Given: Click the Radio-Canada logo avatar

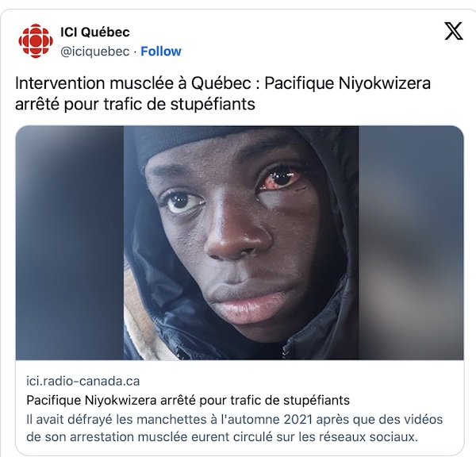Looking at the screenshot, I should click(x=36, y=41).
